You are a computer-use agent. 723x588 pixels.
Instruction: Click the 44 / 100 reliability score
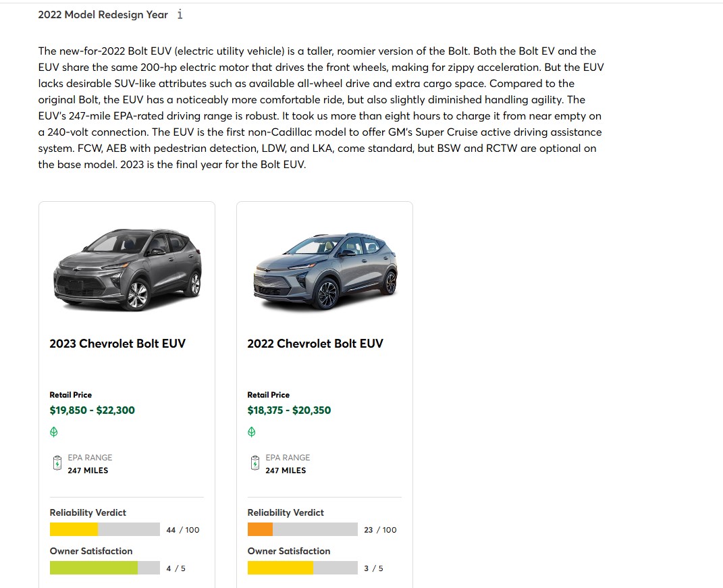pos(183,530)
